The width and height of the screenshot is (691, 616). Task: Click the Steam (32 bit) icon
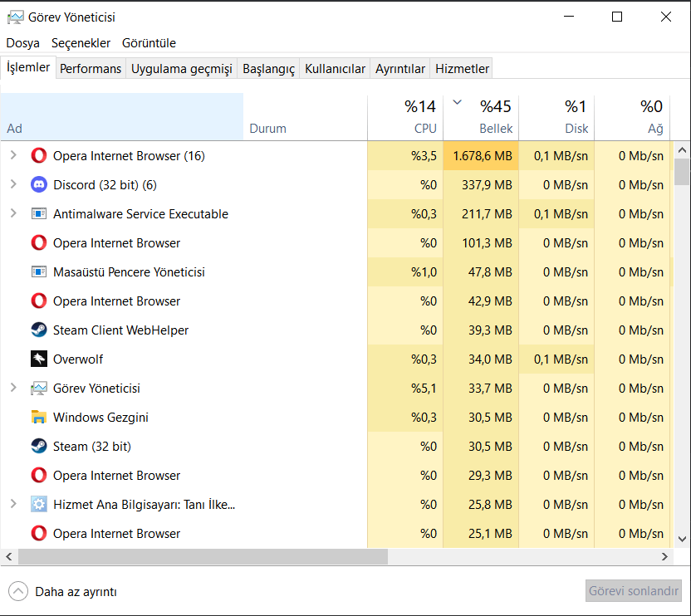click(39, 447)
